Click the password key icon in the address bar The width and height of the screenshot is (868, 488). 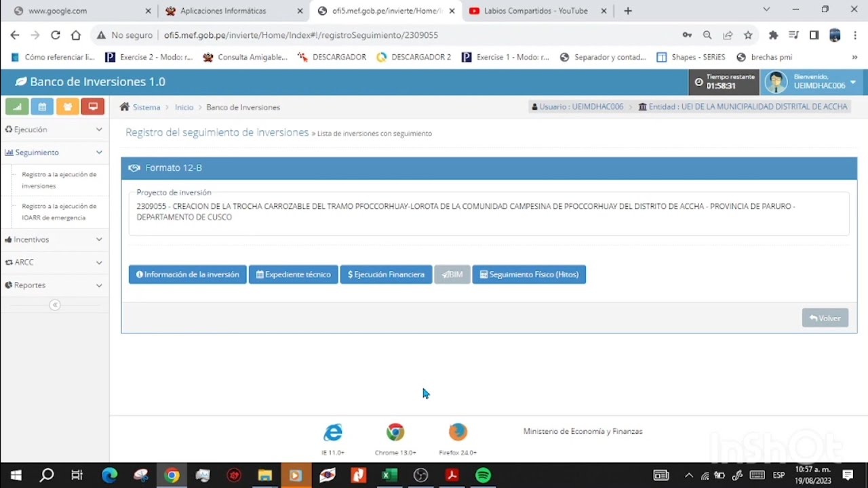[x=687, y=35]
